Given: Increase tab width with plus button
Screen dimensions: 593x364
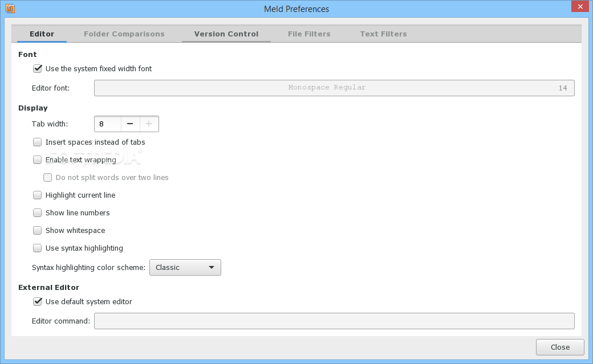Looking at the screenshot, I should pos(149,124).
